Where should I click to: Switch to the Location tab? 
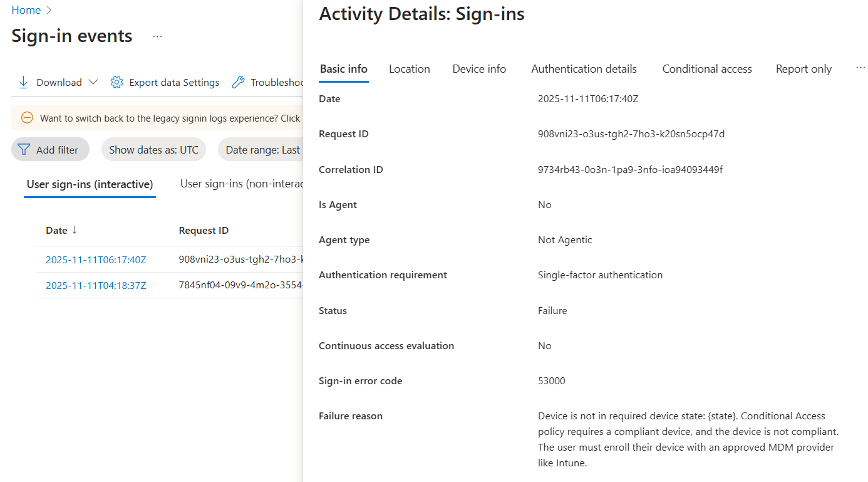(x=409, y=69)
